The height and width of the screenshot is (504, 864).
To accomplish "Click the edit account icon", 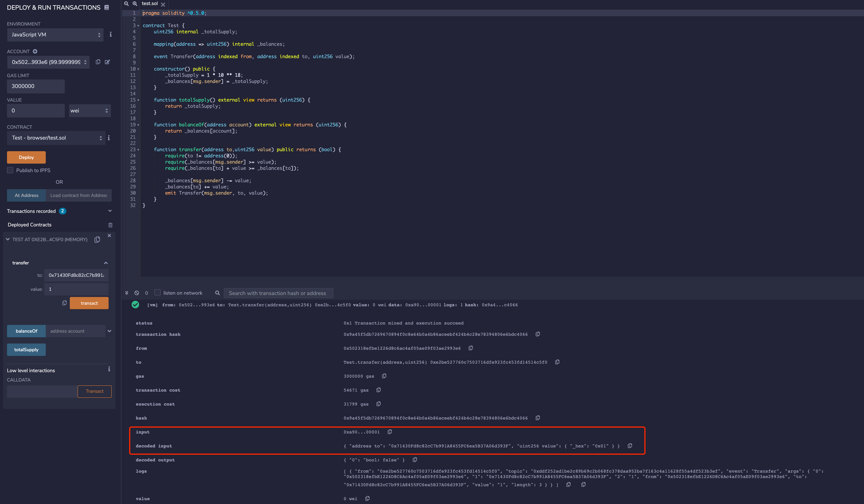I will pos(107,62).
